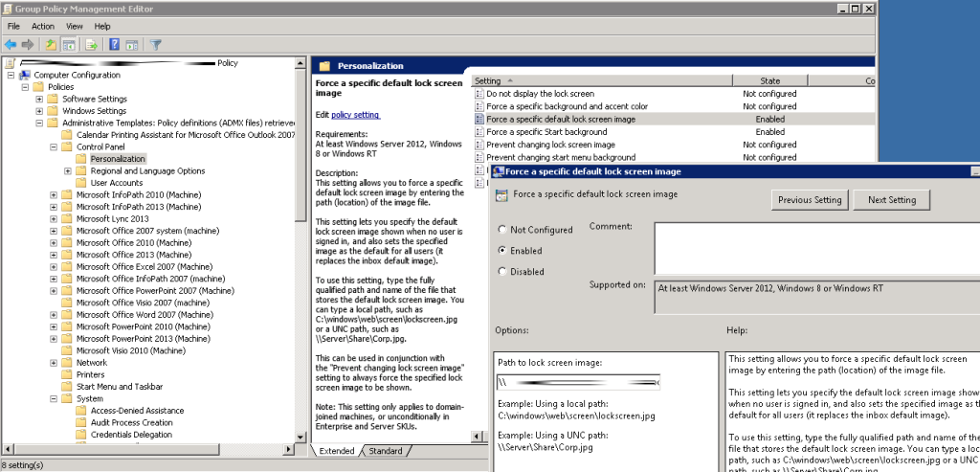Click the Computer Configuration node icon
The height and width of the screenshot is (472, 980).
(x=24, y=75)
